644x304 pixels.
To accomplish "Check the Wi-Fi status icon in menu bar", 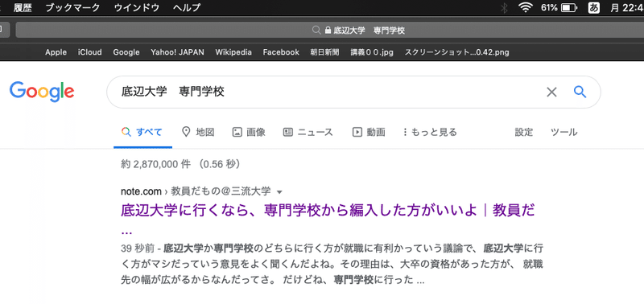I will (526, 7).
